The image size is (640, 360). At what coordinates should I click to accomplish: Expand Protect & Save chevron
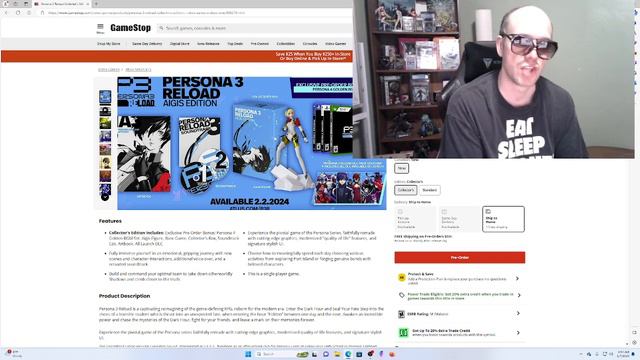(x=518, y=278)
